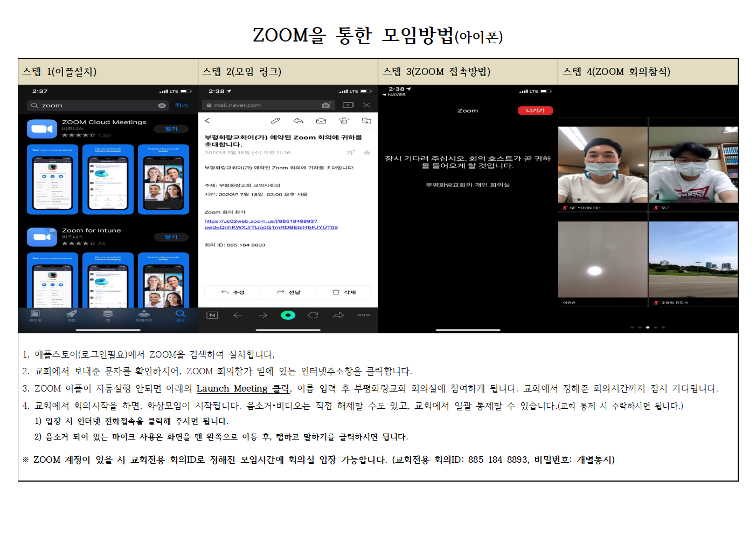Tap the browser reload icon

313,315
